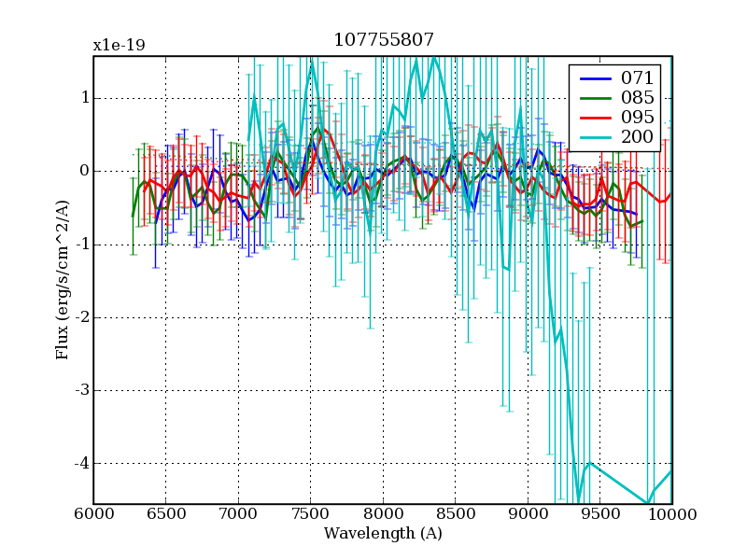This screenshot has height=560, width=747.
Task: Click the Wavelength (A) x-axis label
Action: [x=383, y=534]
